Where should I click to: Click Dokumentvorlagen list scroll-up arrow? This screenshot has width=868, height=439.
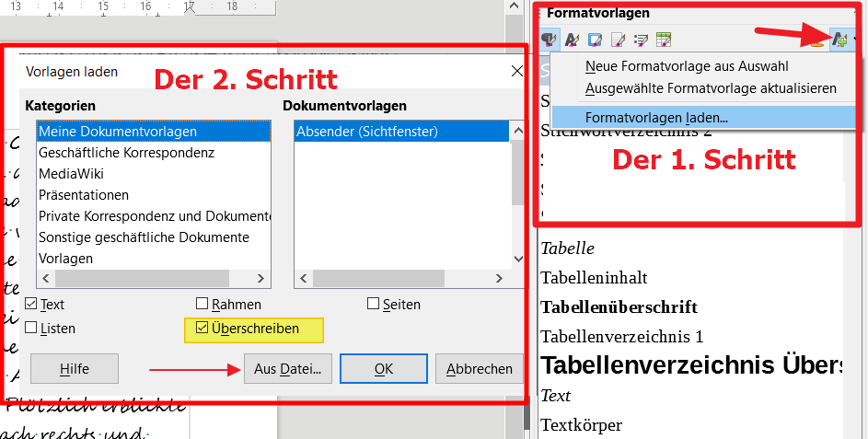coord(518,131)
